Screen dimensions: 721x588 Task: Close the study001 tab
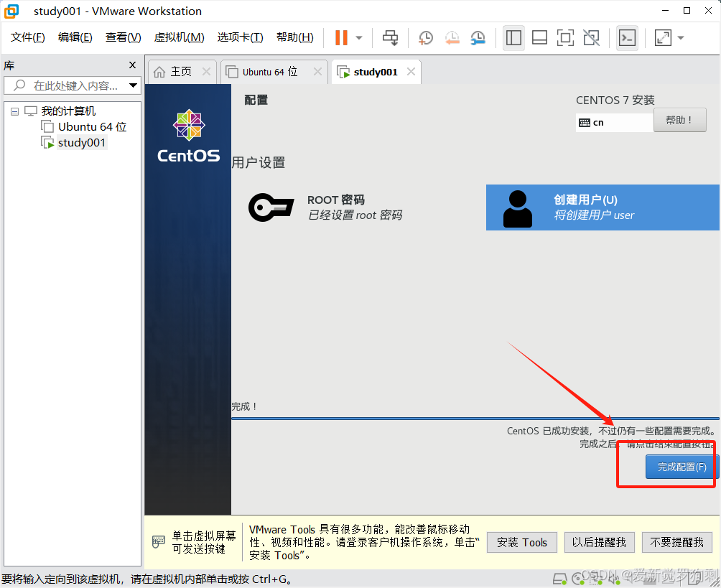[x=411, y=71]
